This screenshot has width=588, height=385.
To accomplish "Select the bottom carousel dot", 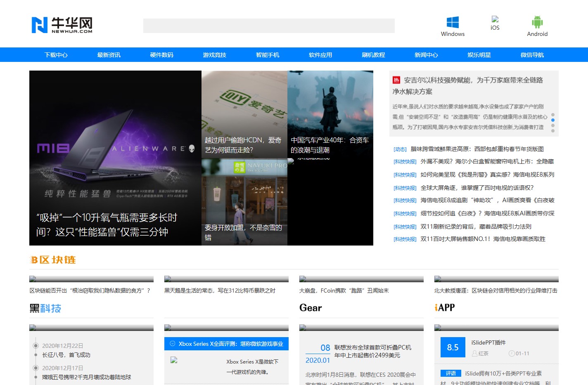I will [553, 131].
